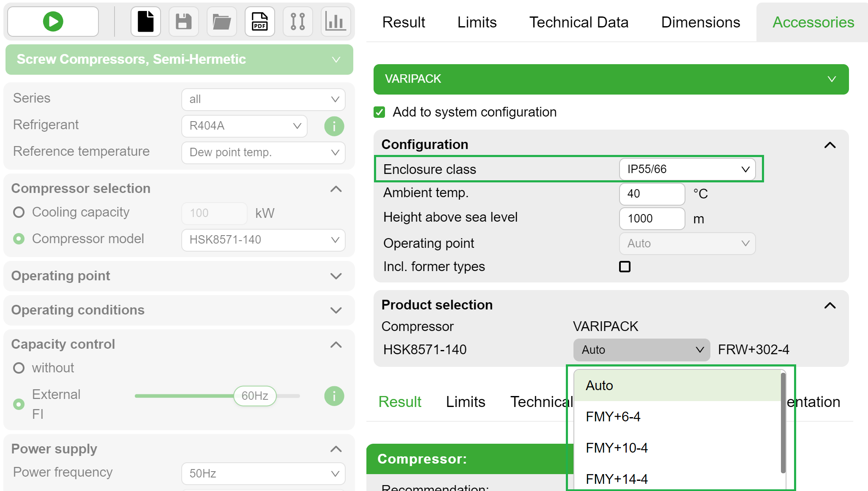868x491 pixels.
Task: Create a new document
Action: tap(145, 21)
